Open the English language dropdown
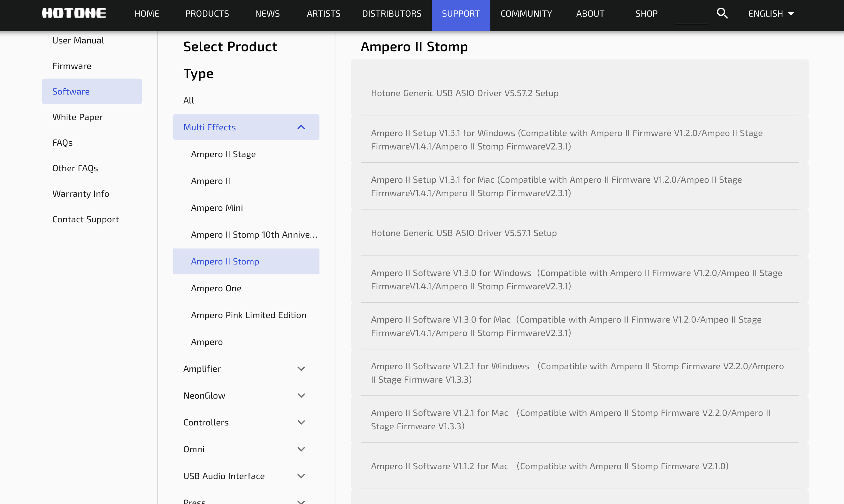This screenshot has width=844, height=504. [x=771, y=14]
